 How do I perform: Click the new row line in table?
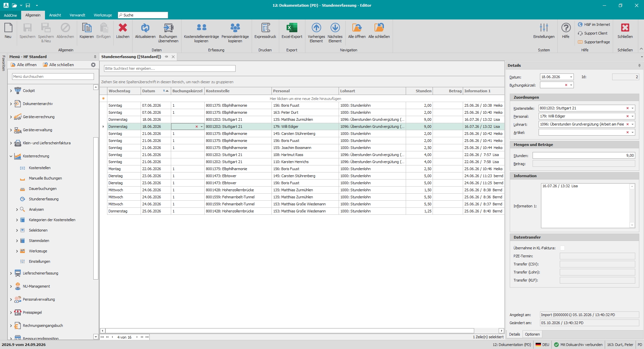[x=305, y=99]
